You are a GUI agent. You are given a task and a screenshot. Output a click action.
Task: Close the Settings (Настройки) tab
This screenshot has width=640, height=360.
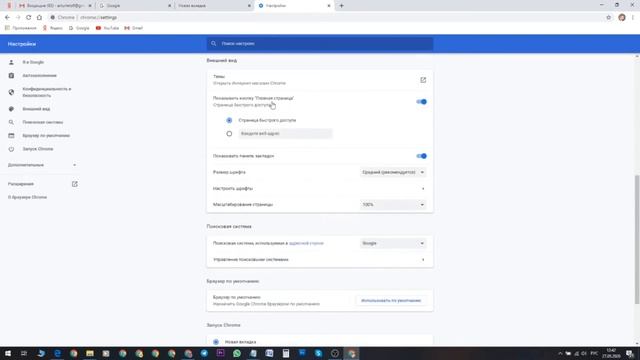coord(329,6)
